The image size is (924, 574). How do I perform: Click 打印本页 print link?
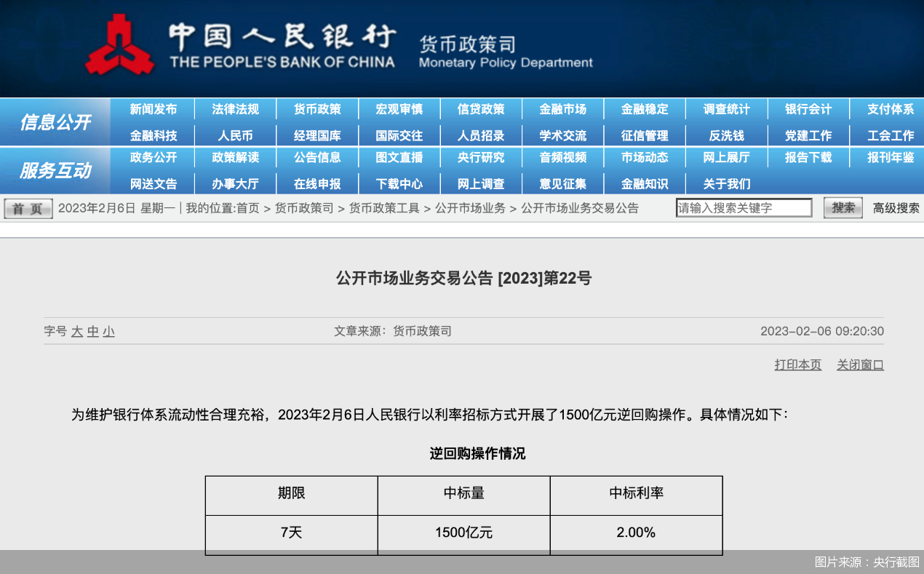[x=797, y=364]
